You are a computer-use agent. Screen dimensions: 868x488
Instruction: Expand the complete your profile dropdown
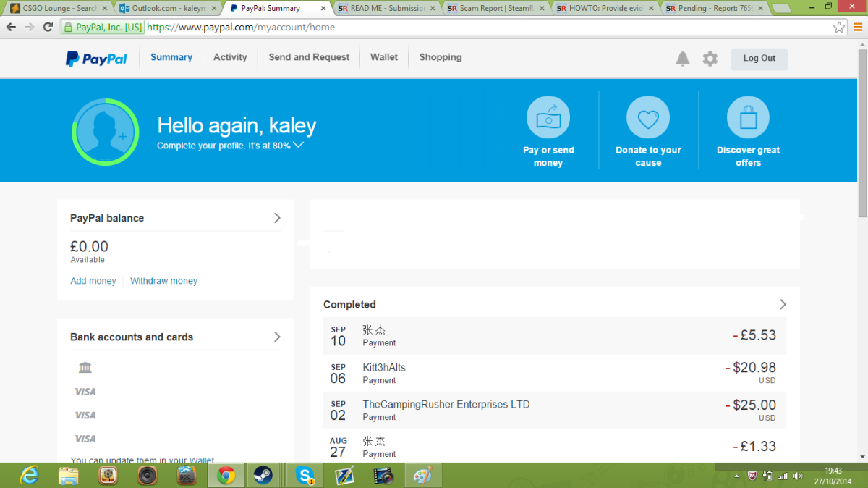pyautogui.click(x=298, y=145)
